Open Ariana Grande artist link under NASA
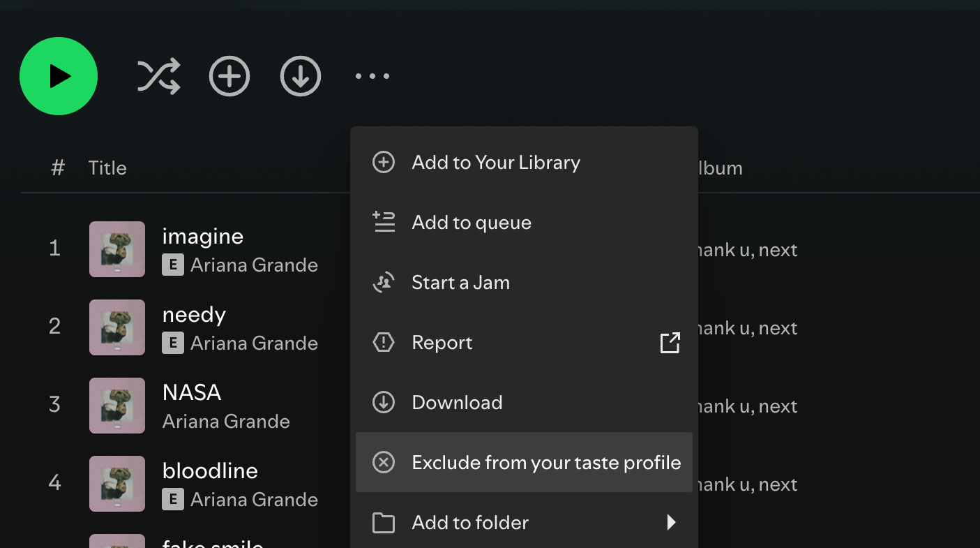This screenshot has width=980, height=548. coord(226,422)
